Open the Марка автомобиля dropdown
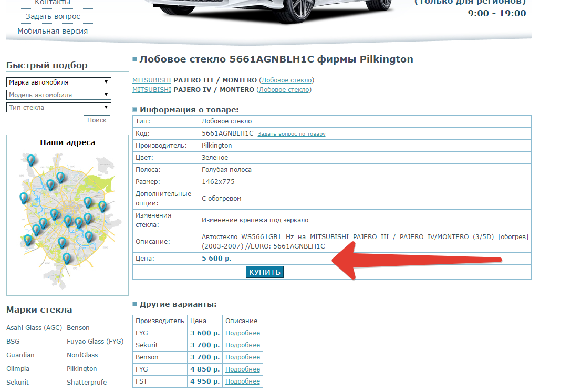The width and height of the screenshot is (571, 392). [x=59, y=82]
